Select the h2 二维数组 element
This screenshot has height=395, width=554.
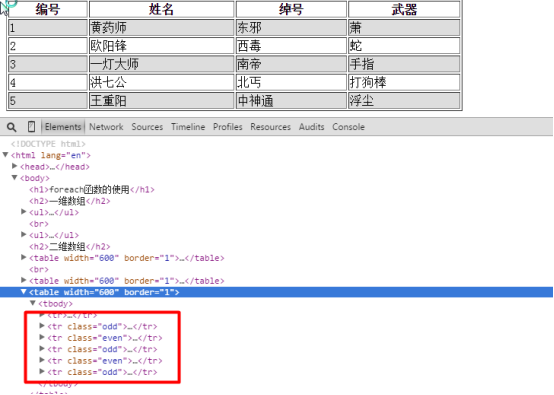tap(70, 247)
